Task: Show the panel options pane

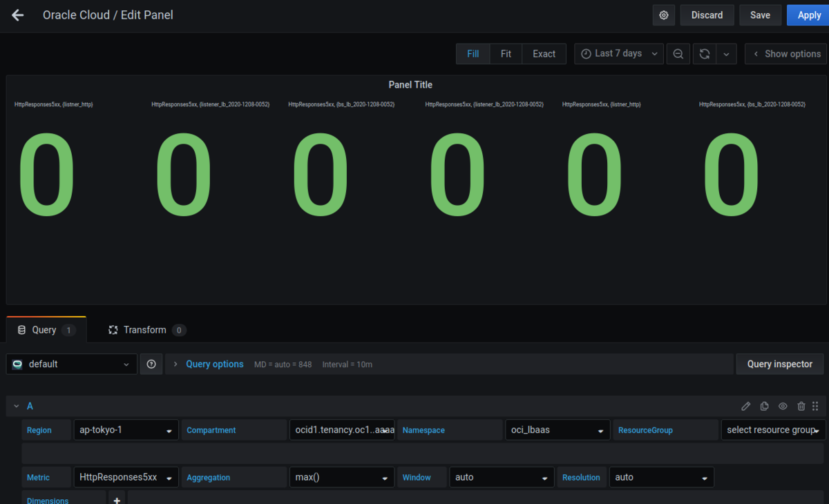Action: point(786,54)
